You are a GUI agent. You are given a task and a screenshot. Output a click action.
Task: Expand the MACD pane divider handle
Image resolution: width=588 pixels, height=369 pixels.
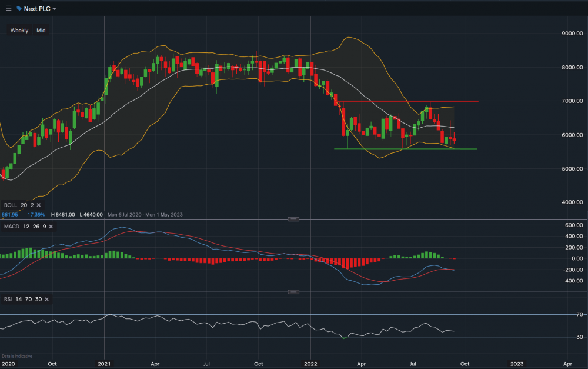pos(293,218)
